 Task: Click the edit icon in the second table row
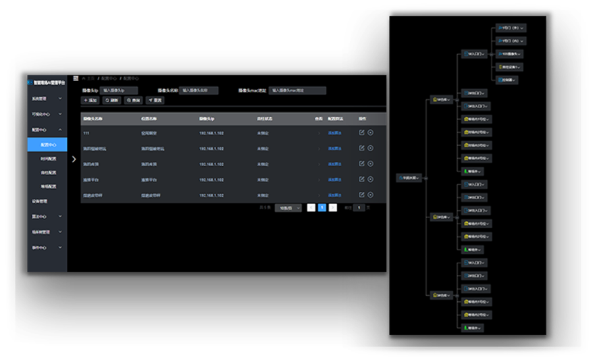(362, 148)
